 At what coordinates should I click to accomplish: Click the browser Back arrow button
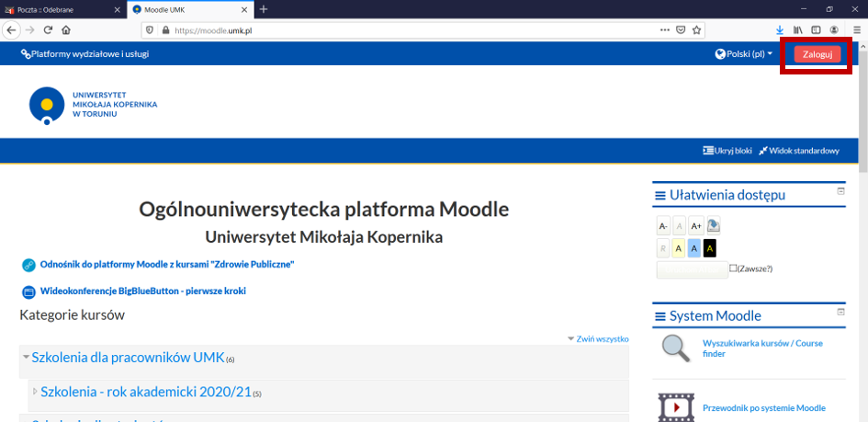coord(10,30)
